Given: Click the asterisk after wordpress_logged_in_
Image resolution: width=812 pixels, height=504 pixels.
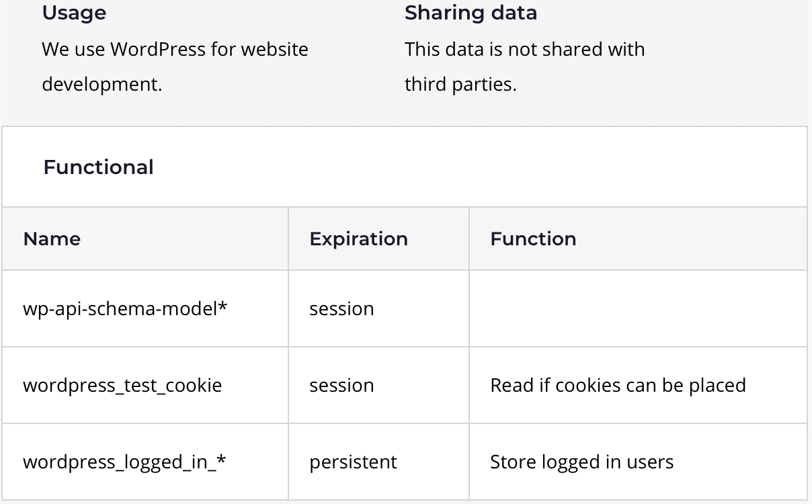Looking at the screenshot, I should [221, 459].
